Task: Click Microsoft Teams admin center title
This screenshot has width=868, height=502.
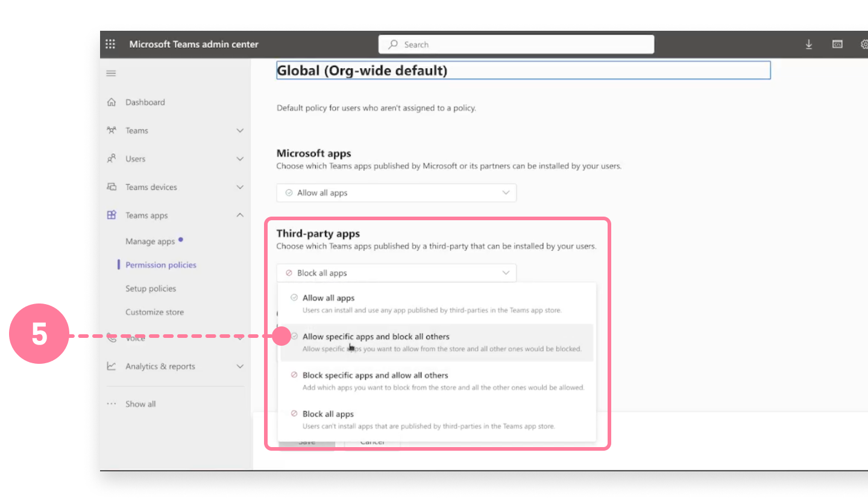Action: click(194, 44)
